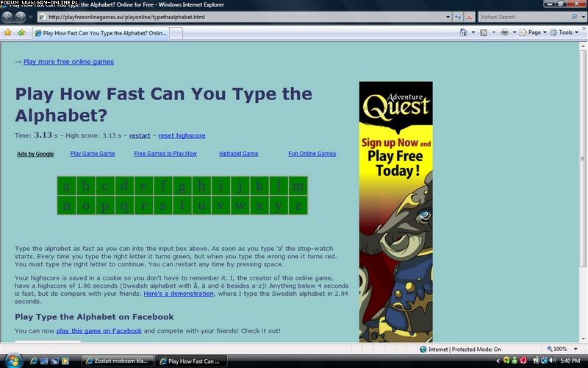
Task: Click the Play more free online games link
Action: 68,62
